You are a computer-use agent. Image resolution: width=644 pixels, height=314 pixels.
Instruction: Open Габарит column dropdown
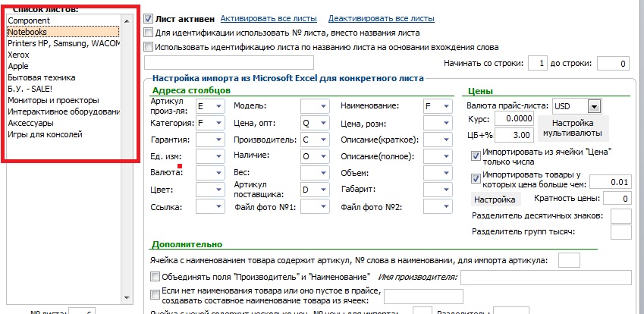447,190
